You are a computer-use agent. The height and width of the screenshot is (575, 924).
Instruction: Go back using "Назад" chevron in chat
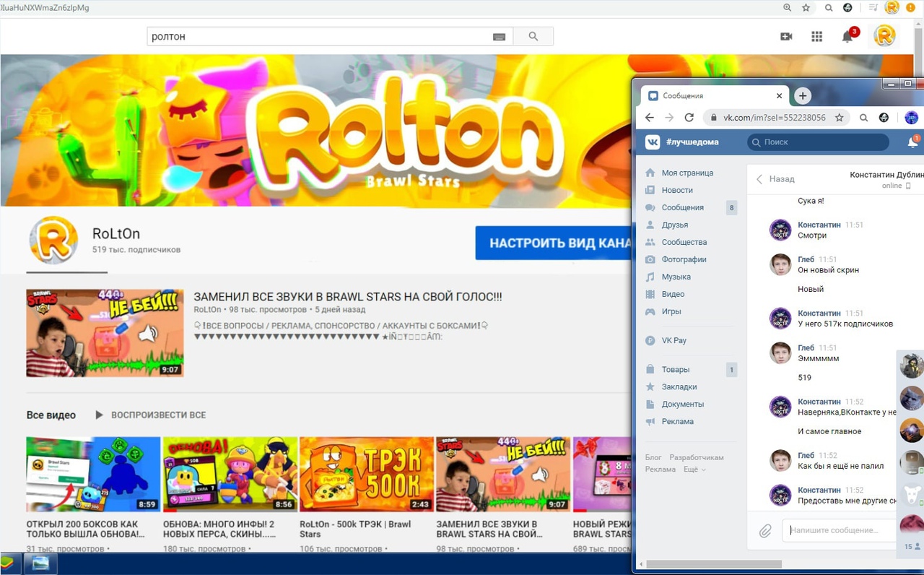759,179
